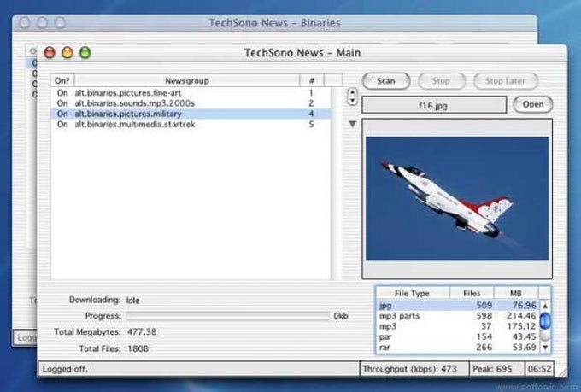Viewport: 581px width, 392px height.
Task: Click the Stop Later button
Action: [506, 81]
